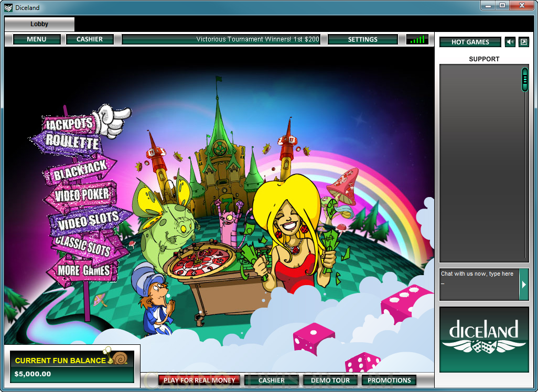Click the support chat scrollbar handle
Screen dimensions: 538x392
(524, 80)
